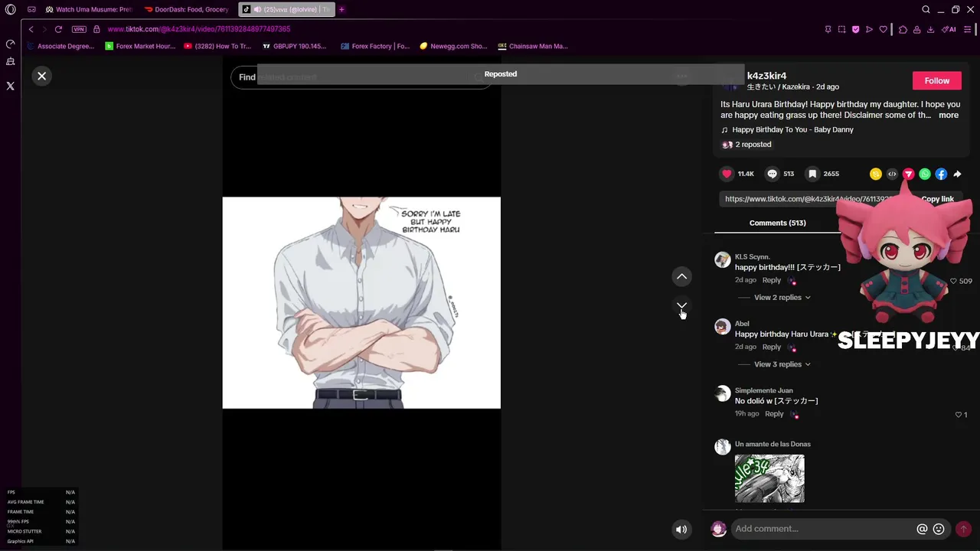Open the extensions cube icon

pyautogui.click(x=903, y=29)
